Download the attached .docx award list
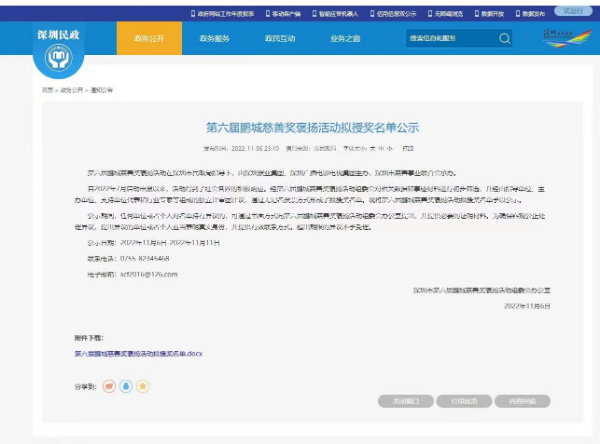 click(138, 354)
